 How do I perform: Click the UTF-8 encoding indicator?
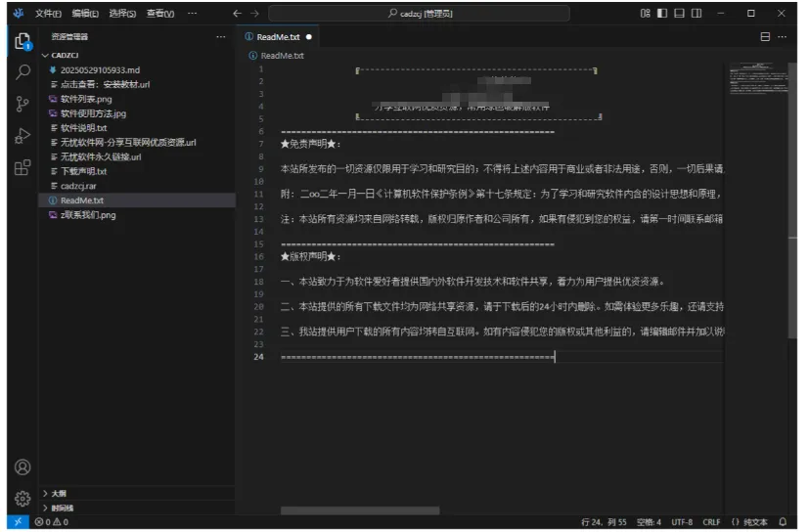click(x=682, y=521)
